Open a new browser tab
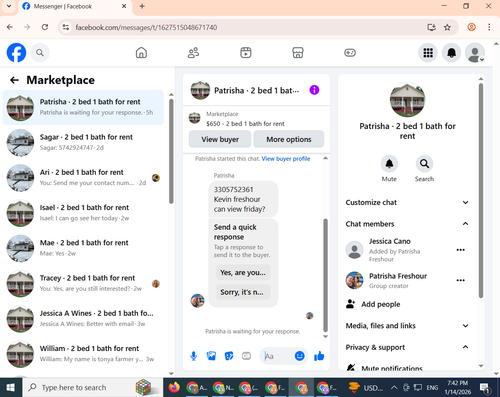This screenshot has height=397, width=500. click(142, 6)
